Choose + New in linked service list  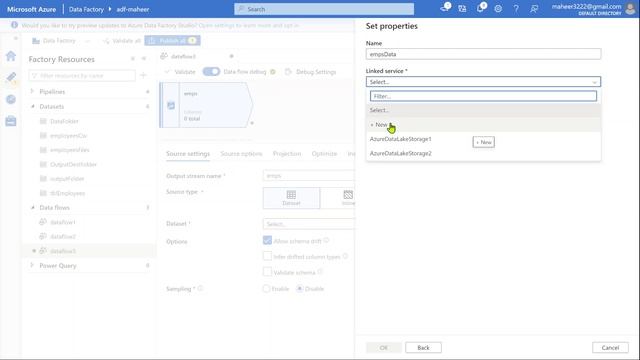[483, 124]
